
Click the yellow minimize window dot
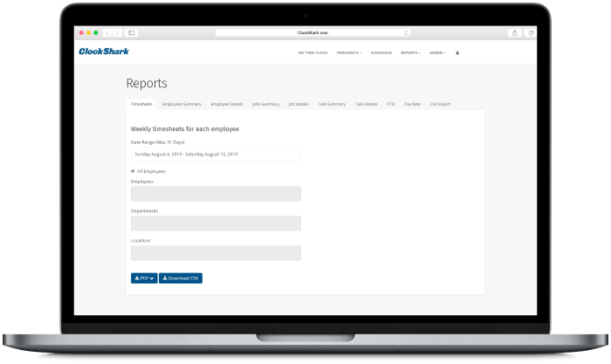pyautogui.click(x=88, y=33)
